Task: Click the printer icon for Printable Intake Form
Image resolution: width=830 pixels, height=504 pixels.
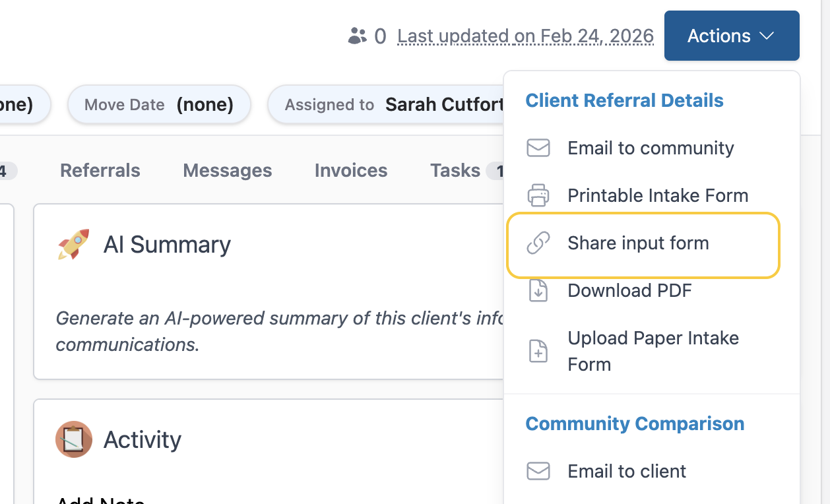Action: tap(538, 195)
